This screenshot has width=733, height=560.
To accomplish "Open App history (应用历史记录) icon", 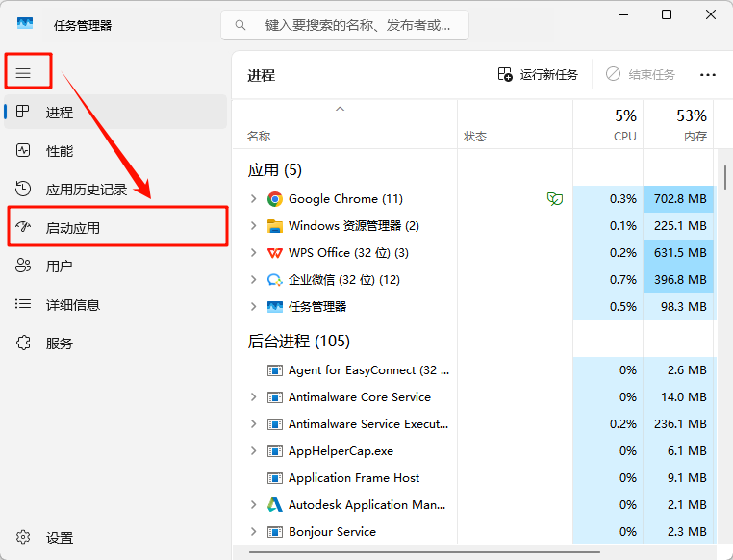I will pos(24,189).
